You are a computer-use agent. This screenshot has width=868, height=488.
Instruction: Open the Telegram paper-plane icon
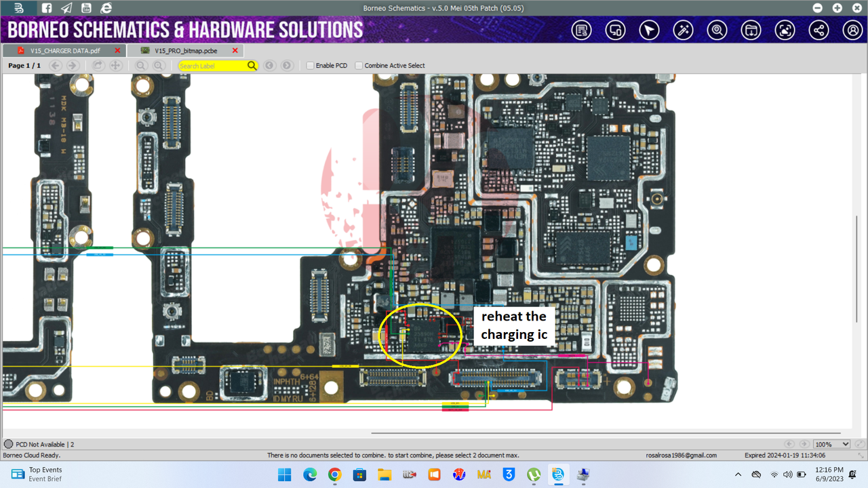(66, 8)
